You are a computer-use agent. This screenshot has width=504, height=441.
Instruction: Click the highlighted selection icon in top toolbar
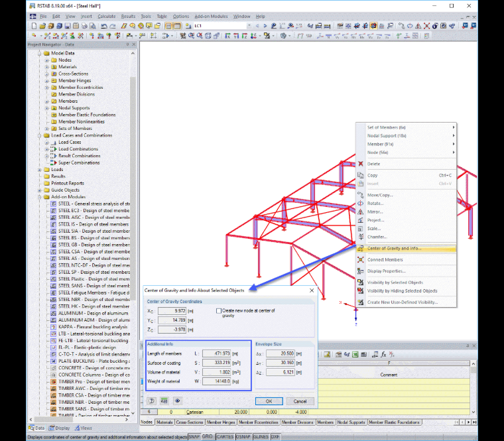point(373,26)
